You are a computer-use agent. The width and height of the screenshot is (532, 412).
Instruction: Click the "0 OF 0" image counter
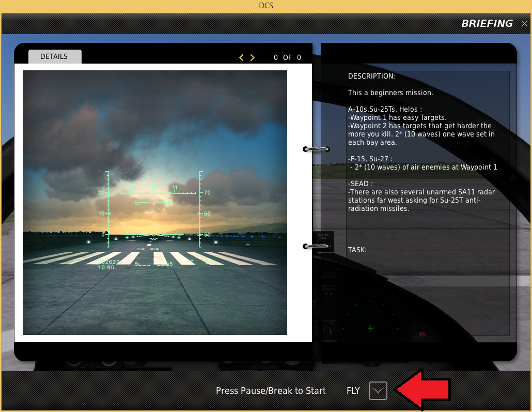point(287,57)
